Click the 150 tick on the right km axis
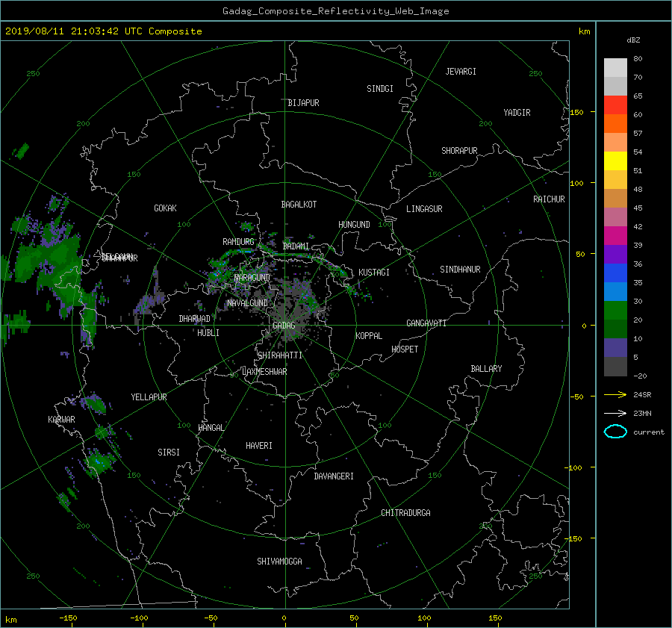The height and width of the screenshot is (628, 672). click(577, 112)
